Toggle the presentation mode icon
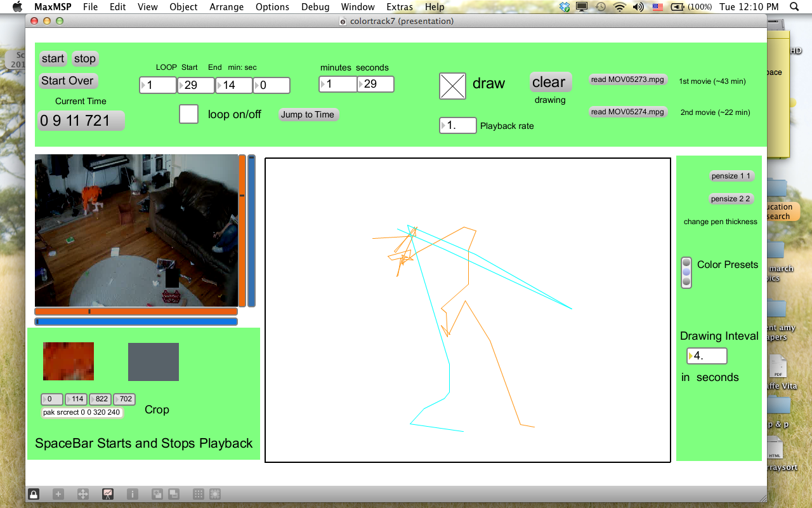This screenshot has width=812, height=508. click(x=108, y=494)
